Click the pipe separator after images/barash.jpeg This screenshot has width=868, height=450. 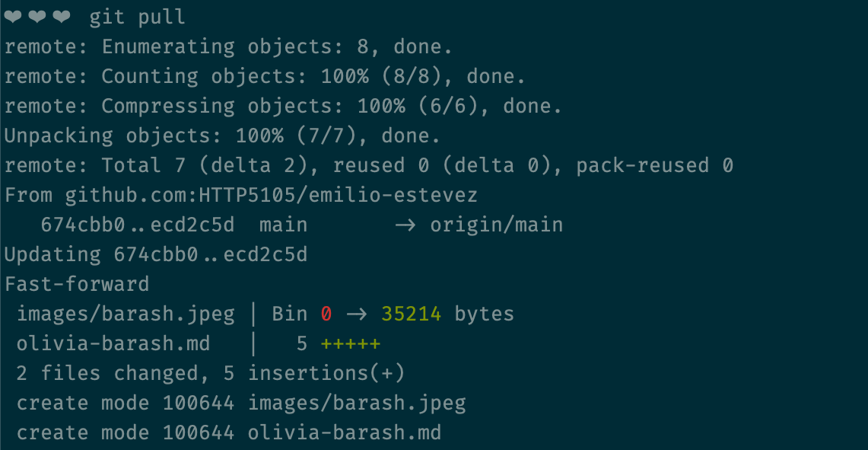(x=254, y=314)
